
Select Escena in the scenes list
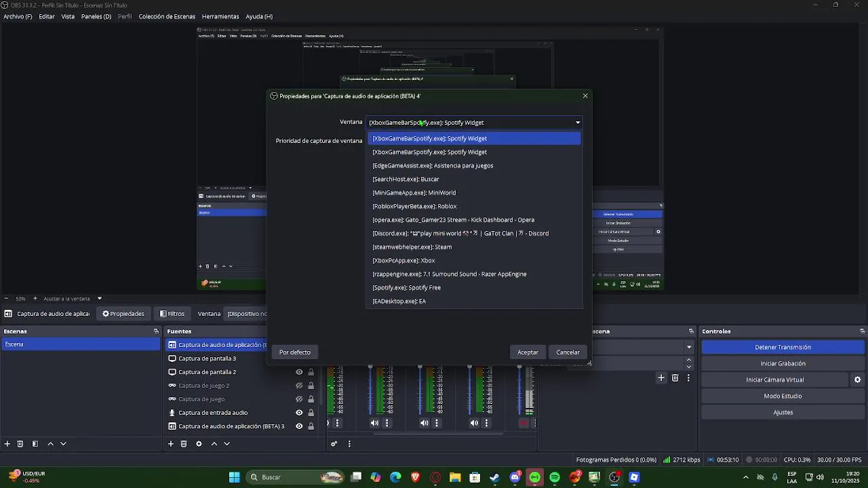80,344
